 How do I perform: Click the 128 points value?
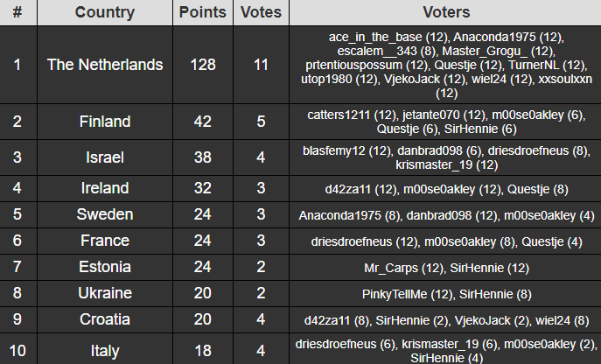(x=203, y=65)
